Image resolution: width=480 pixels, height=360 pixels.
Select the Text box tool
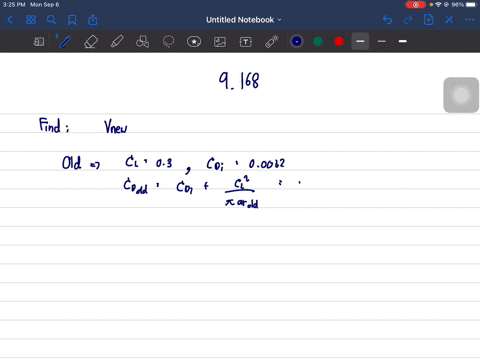point(246,42)
